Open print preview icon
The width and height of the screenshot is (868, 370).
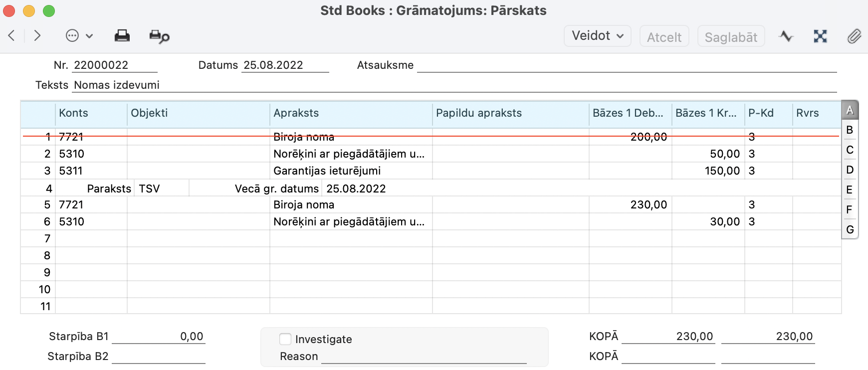159,36
